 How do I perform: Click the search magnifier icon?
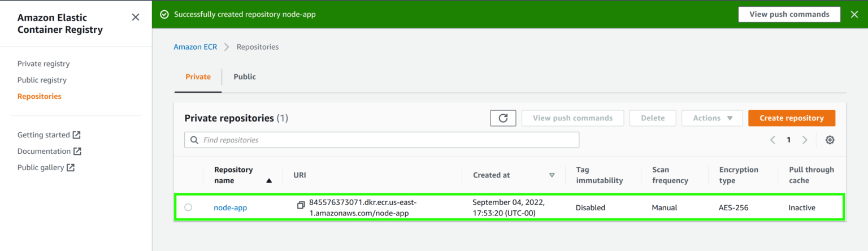tap(194, 140)
